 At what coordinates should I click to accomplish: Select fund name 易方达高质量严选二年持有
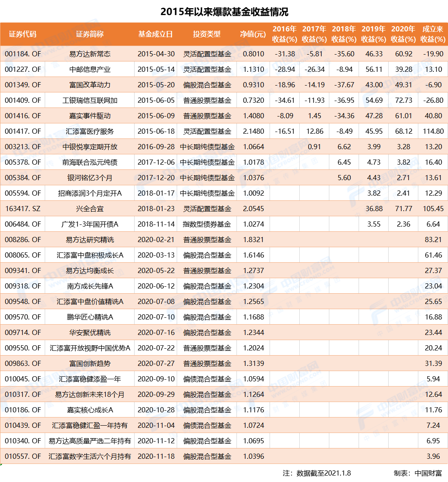[89, 441]
